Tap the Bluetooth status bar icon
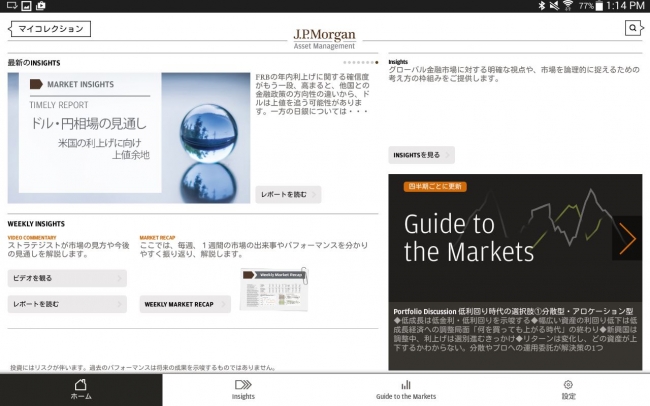 pos(541,6)
